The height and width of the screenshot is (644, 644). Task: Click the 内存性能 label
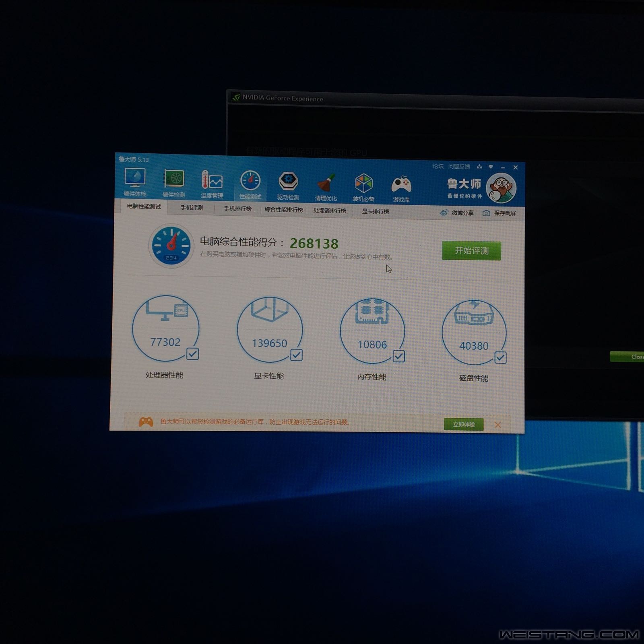point(372,377)
